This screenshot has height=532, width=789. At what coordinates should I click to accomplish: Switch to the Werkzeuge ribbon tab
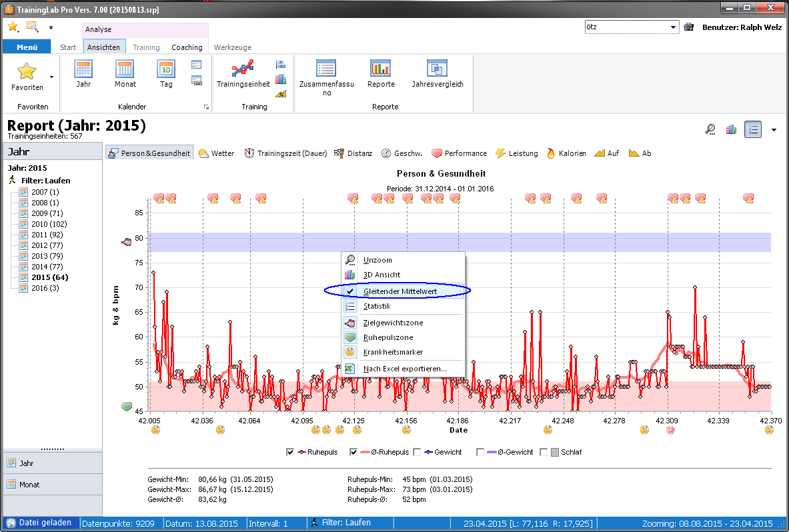233,47
